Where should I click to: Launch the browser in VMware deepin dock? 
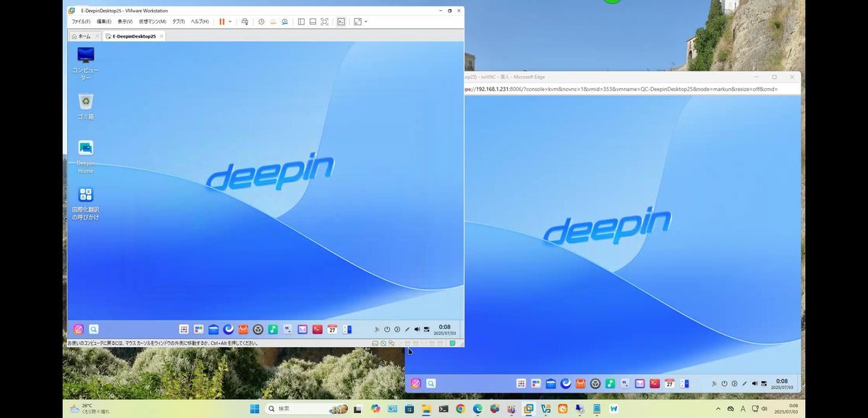(x=229, y=329)
